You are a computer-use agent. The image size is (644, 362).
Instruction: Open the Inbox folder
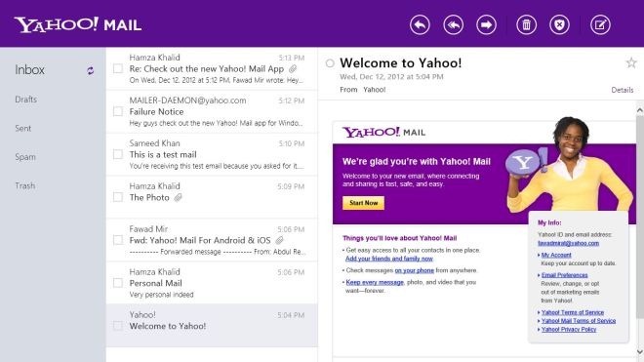[29, 70]
